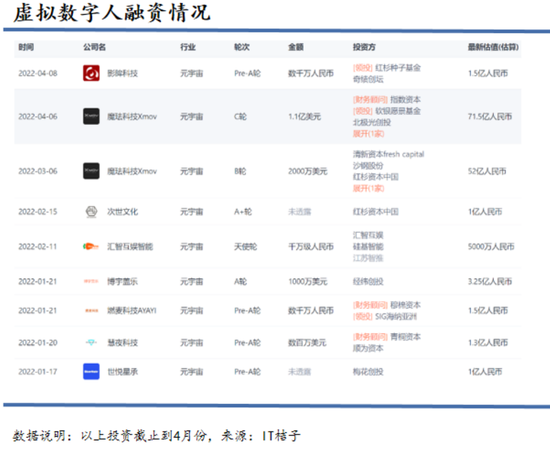Open the 汇智互娱智能 company link
The height and width of the screenshot is (471, 550).
click(x=130, y=247)
